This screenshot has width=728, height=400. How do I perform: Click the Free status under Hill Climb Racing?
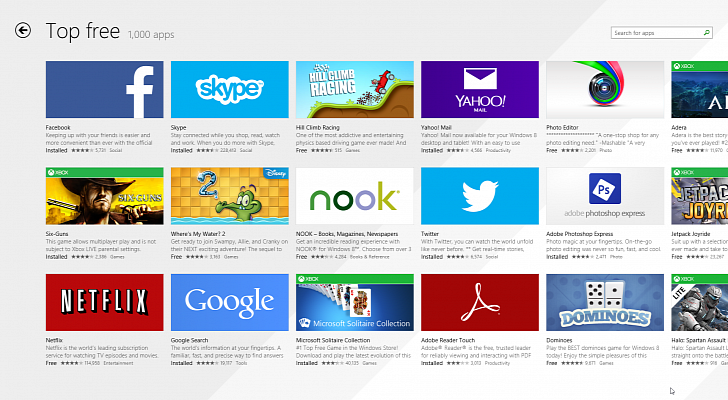coord(301,150)
